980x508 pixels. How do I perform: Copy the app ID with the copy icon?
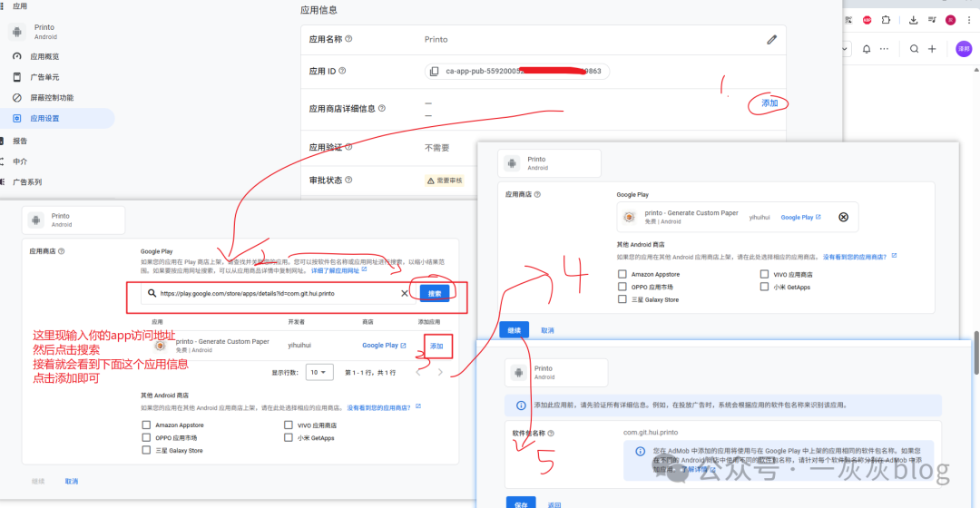click(x=435, y=72)
